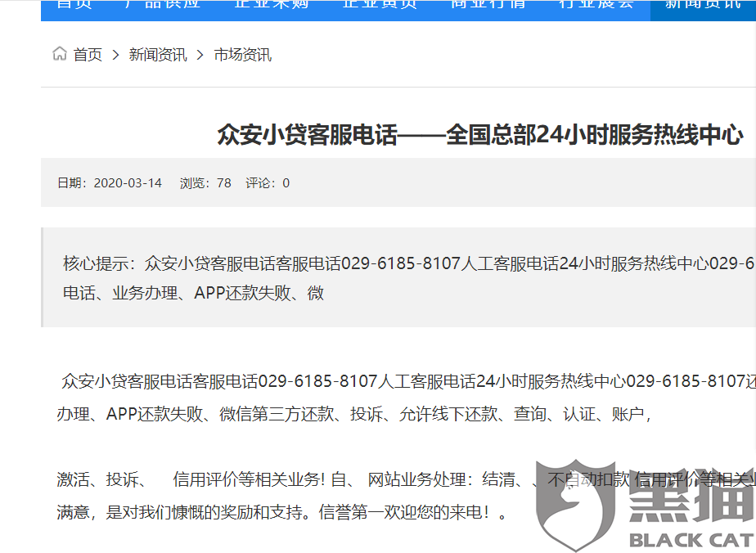
Task: Click the summary line starting 核心提示：众安小贷客服电话
Action: pyautogui.click(x=409, y=263)
